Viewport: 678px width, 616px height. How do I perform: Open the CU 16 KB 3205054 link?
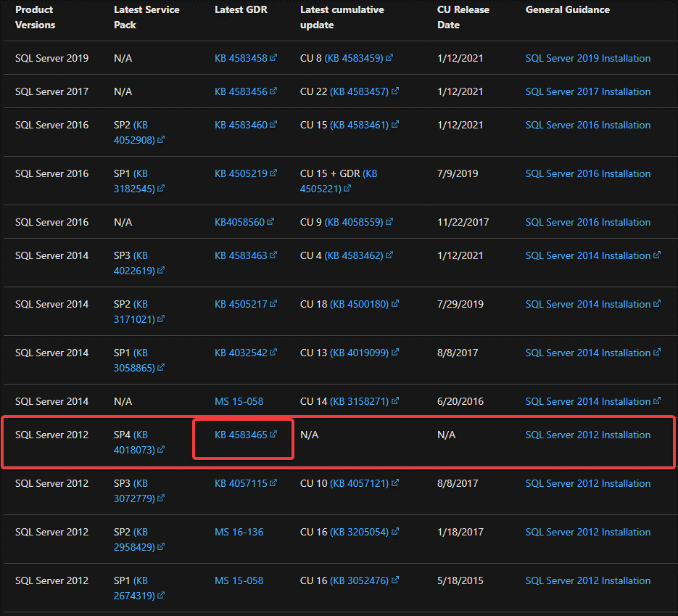pyautogui.click(x=360, y=532)
